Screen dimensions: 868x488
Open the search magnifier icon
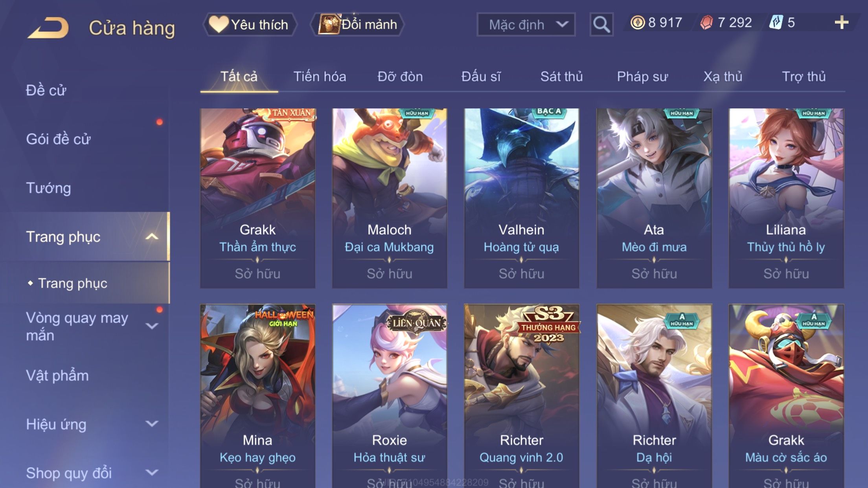pyautogui.click(x=601, y=25)
